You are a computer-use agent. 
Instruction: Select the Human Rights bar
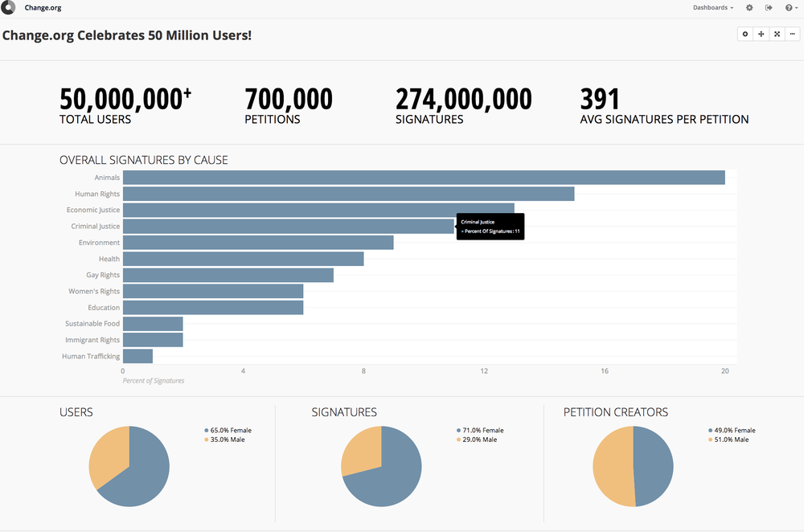[x=349, y=194]
